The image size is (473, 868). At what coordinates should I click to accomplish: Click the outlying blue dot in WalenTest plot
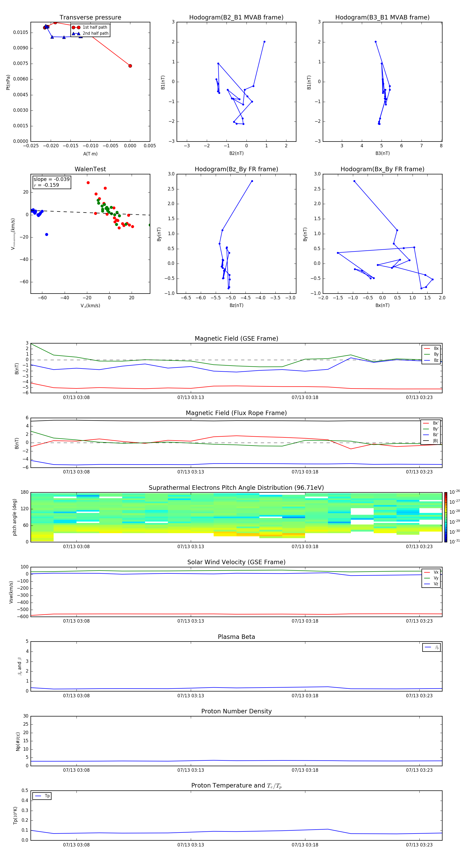point(47,235)
